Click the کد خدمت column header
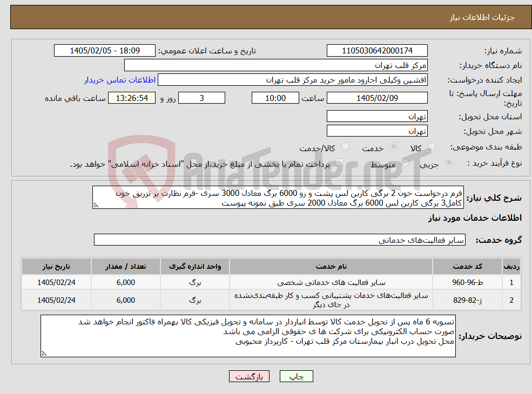Screen dimensions: 532x394 tap(468, 267)
